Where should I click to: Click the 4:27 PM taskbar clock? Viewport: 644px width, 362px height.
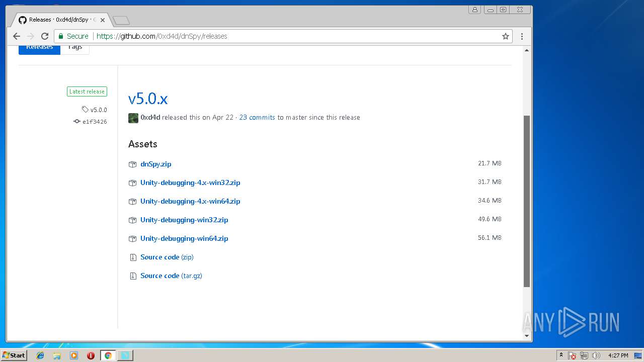click(x=618, y=355)
